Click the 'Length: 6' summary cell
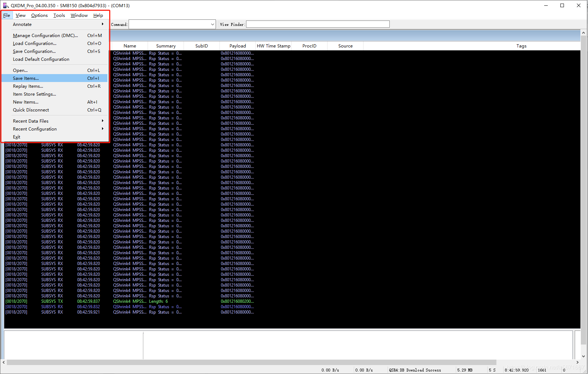This screenshot has height=374, width=588. tap(158, 301)
